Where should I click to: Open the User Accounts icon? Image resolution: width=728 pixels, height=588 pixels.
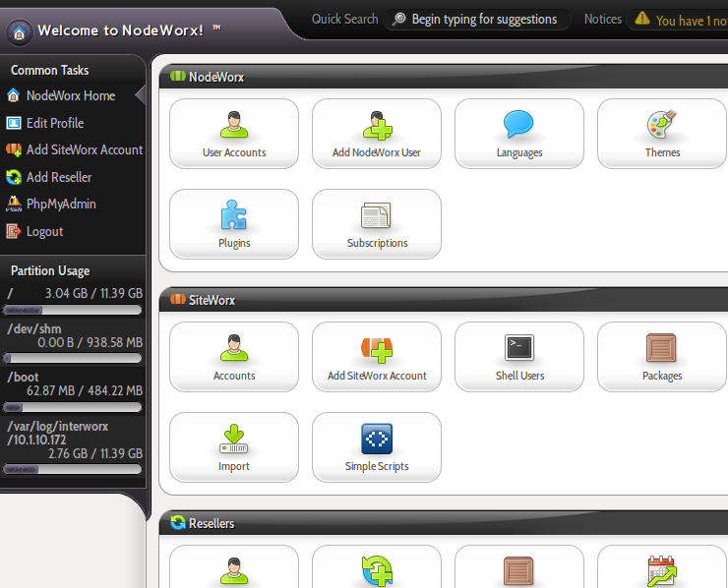click(234, 126)
